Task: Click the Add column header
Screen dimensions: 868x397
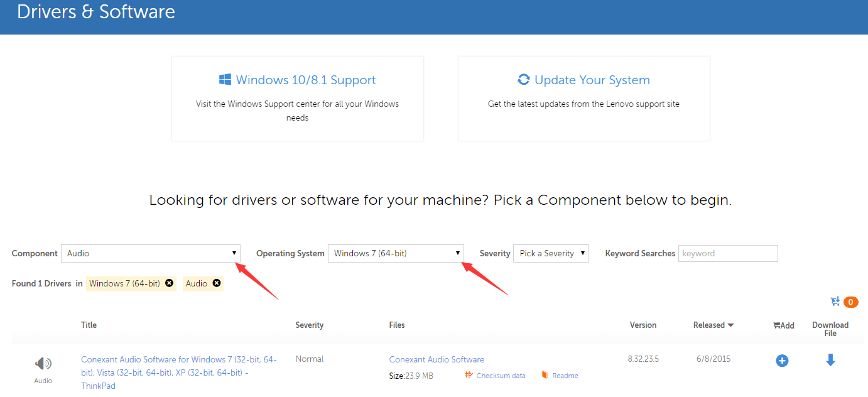Action: click(x=783, y=325)
